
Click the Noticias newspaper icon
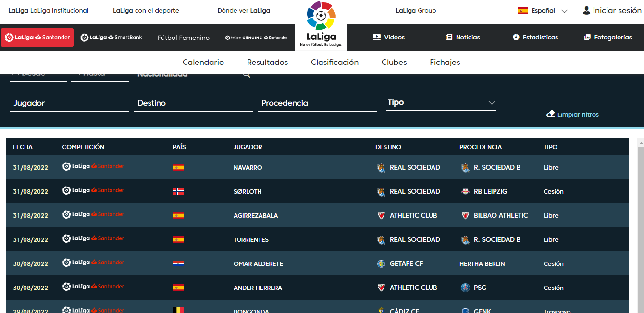tap(449, 37)
